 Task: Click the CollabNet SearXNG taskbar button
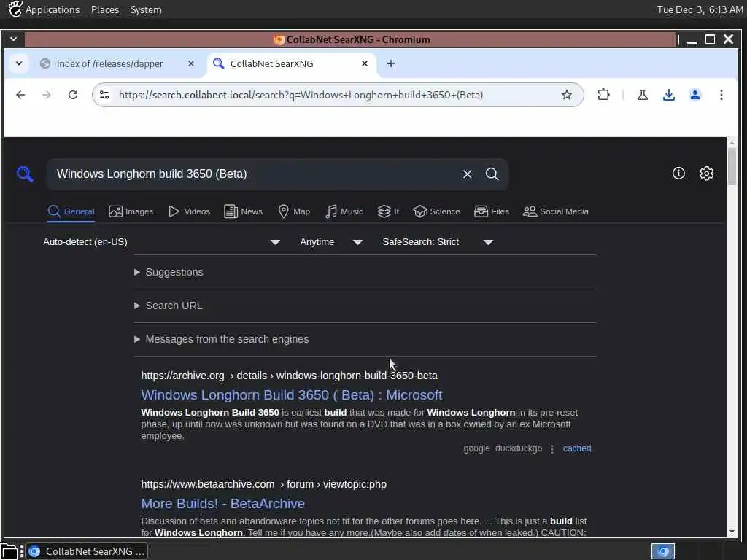87,551
